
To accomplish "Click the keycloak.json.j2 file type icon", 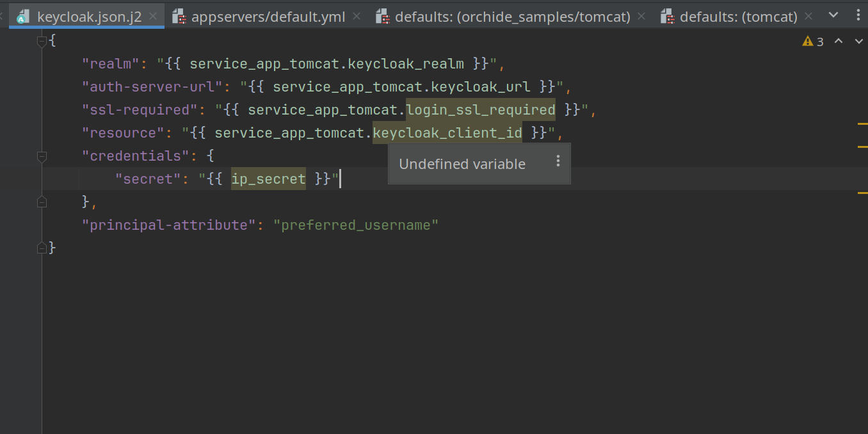I will [23, 17].
